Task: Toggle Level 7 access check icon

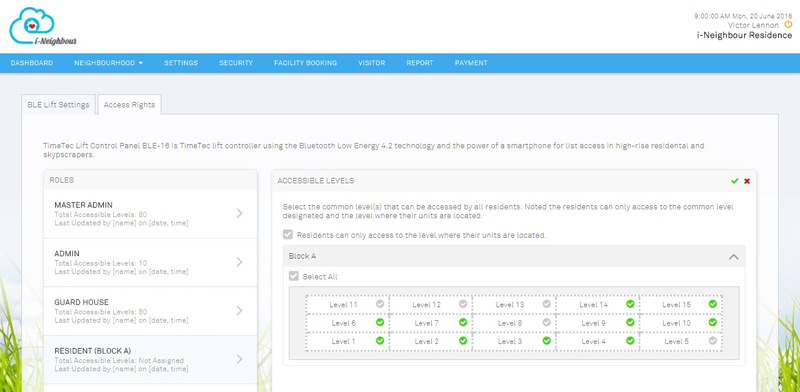Action: [463, 322]
